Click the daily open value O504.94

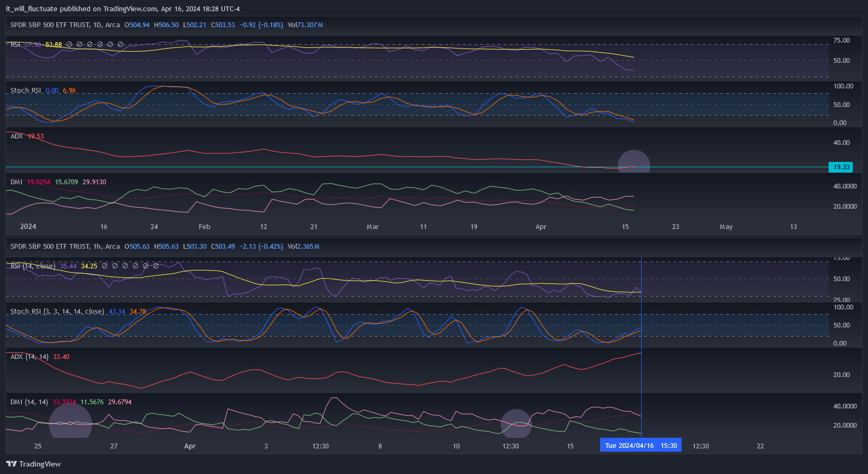pos(137,25)
